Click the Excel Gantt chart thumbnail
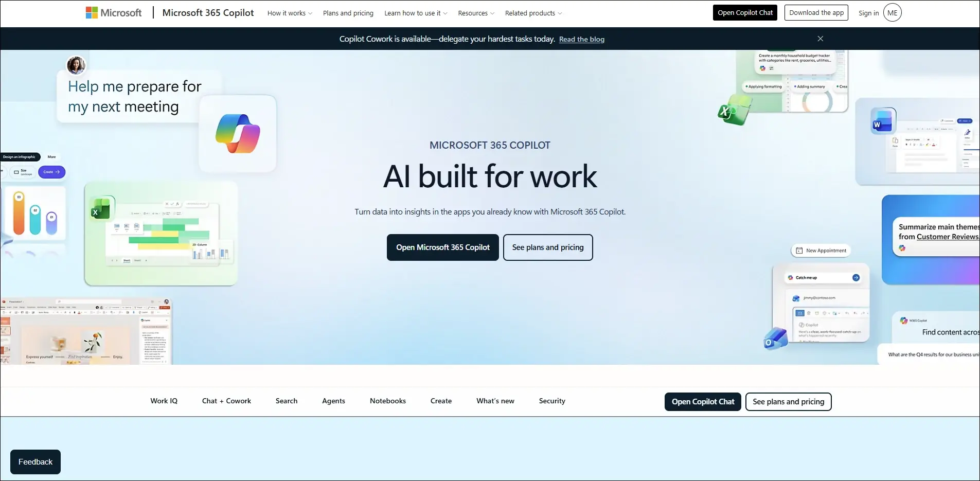The width and height of the screenshot is (980, 481). (x=161, y=233)
